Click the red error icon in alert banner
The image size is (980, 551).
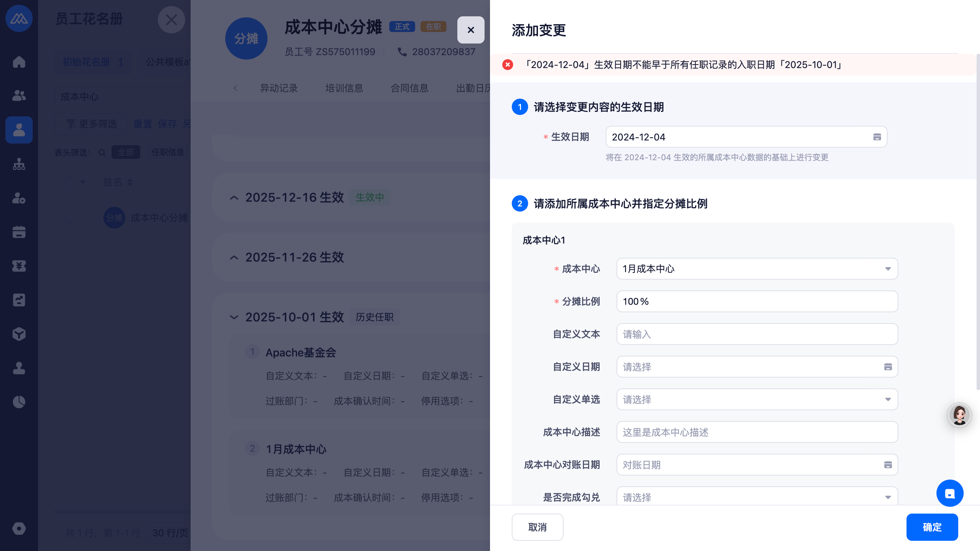[x=507, y=65]
